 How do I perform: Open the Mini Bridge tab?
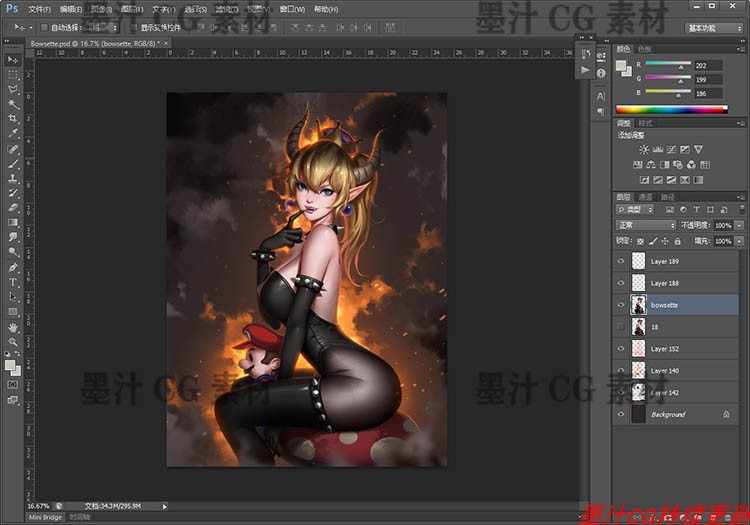[45, 517]
